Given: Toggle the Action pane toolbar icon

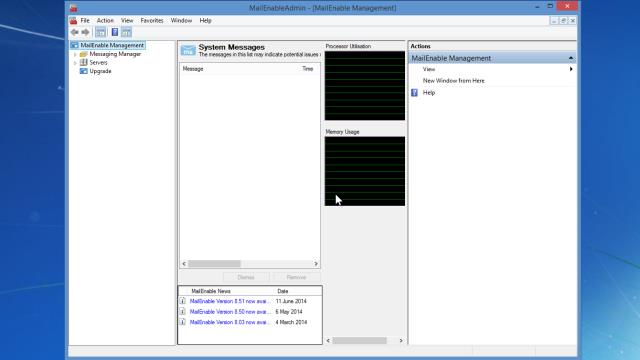Looking at the screenshot, I should coord(127,32).
